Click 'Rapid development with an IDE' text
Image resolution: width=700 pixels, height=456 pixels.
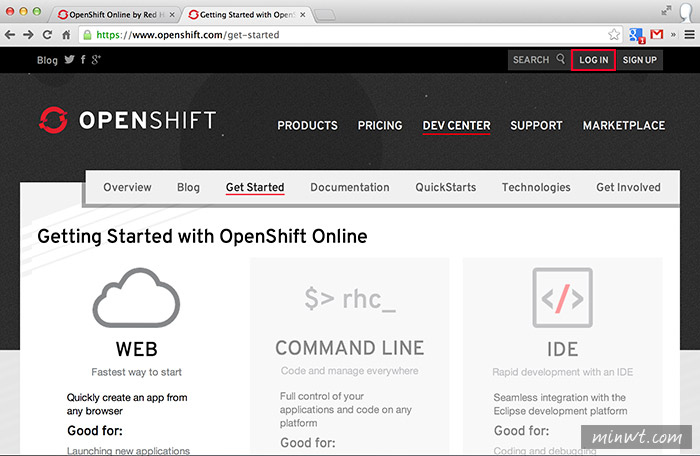pos(562,372)
